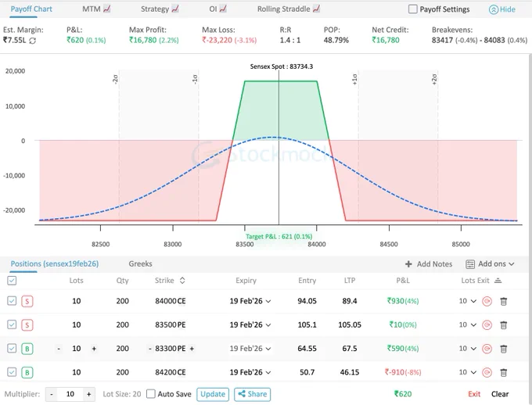The height and width of the screenshot is (405, 532).
Task: Click the Lots Exit sort icon
Action: click(x=498, y=281)
